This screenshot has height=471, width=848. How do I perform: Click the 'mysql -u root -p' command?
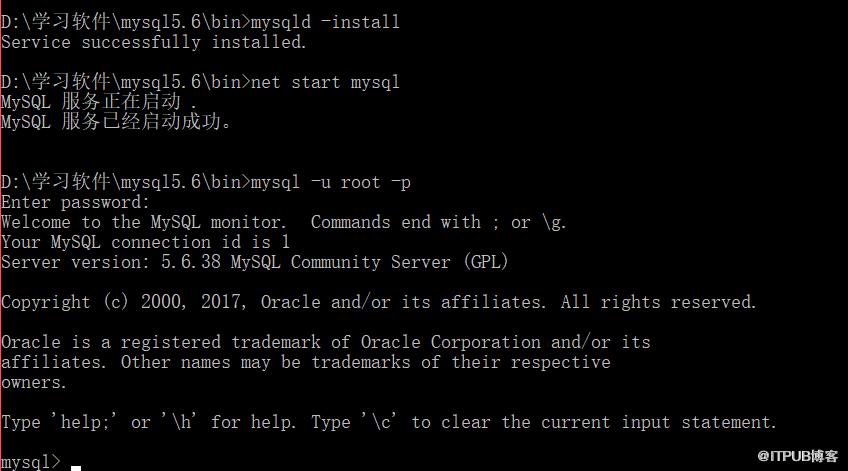coord(330,182)
